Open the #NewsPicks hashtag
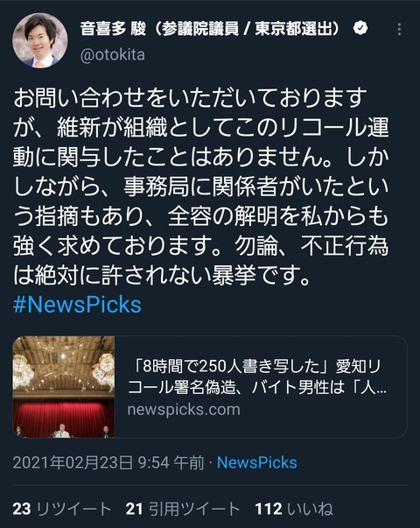This screenshot has height=528, width=420. coord(77,305)
